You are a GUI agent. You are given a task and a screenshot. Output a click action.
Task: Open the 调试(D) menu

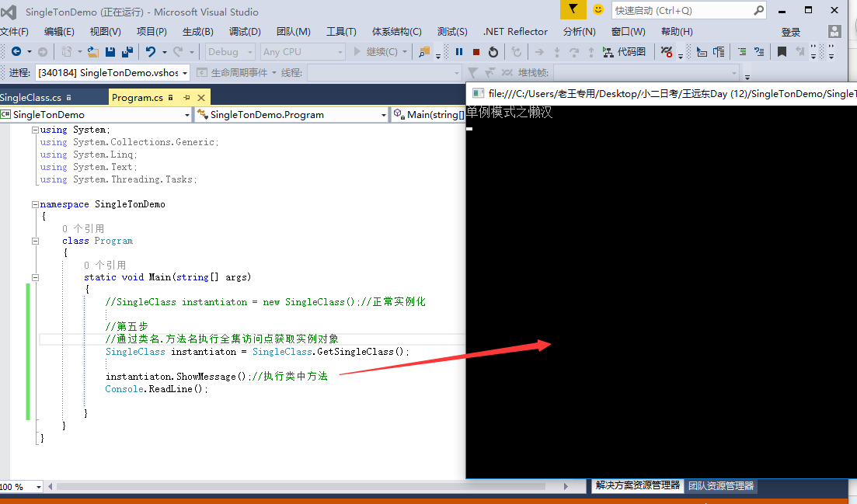(245, 32)
